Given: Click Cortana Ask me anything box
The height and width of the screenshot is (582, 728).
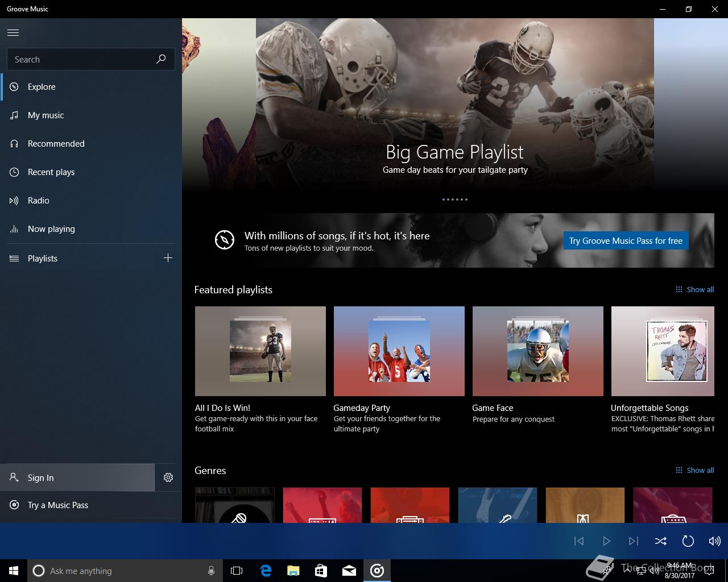Looking at the screenshot, I should (124, 571).
